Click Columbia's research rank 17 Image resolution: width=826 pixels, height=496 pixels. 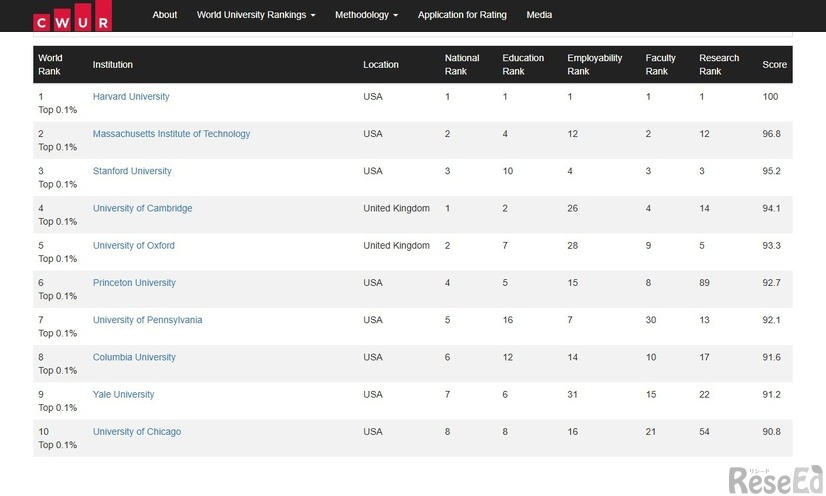pos(704,357)
